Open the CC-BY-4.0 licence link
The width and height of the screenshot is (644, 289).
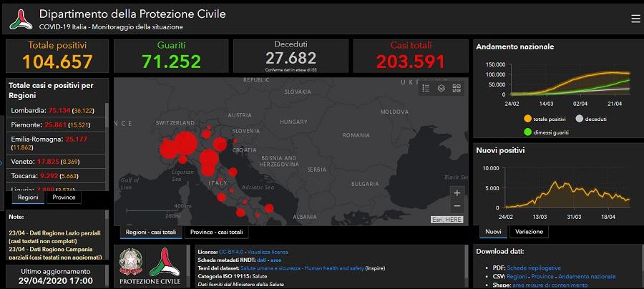pos(231,252)
